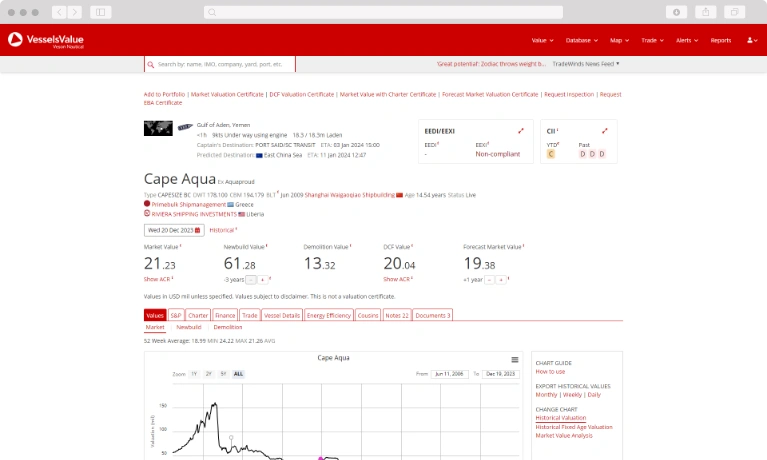This screenshot has height=460, width=767.
Task: Click the Primebulk Shipmanagement red circle icon
Action: [x=147, y=204]
